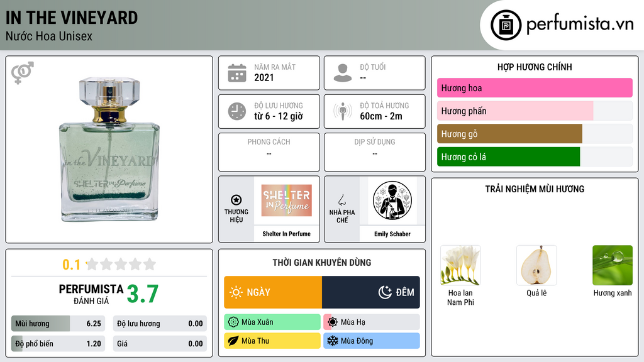Click the snowflake icon beside Mùa Đông

333,341
